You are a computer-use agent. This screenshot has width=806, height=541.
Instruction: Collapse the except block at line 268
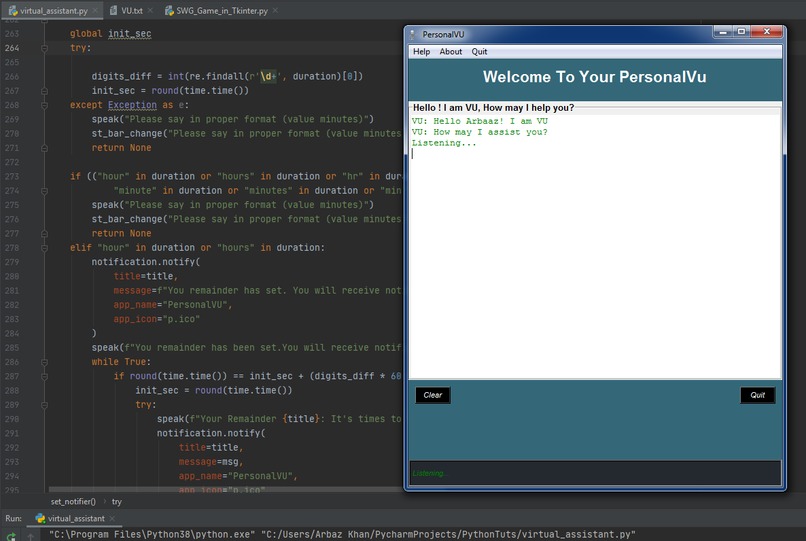pos(44,105)
